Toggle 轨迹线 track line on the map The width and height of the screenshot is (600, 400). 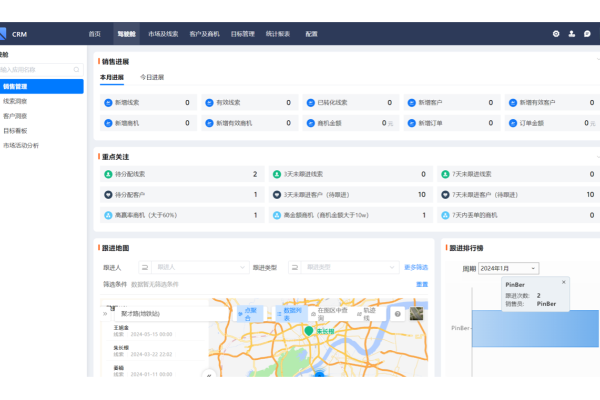pos(365,314)
